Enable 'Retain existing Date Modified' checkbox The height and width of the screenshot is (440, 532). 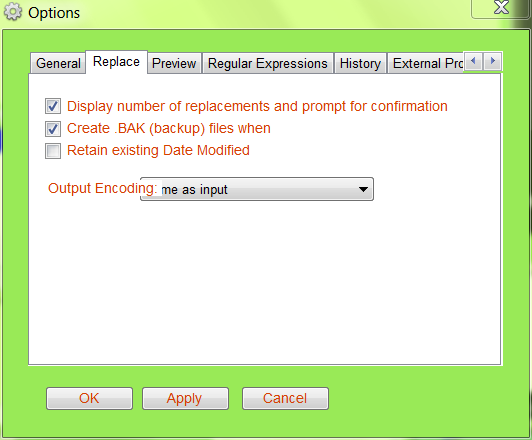click(53, 151)
